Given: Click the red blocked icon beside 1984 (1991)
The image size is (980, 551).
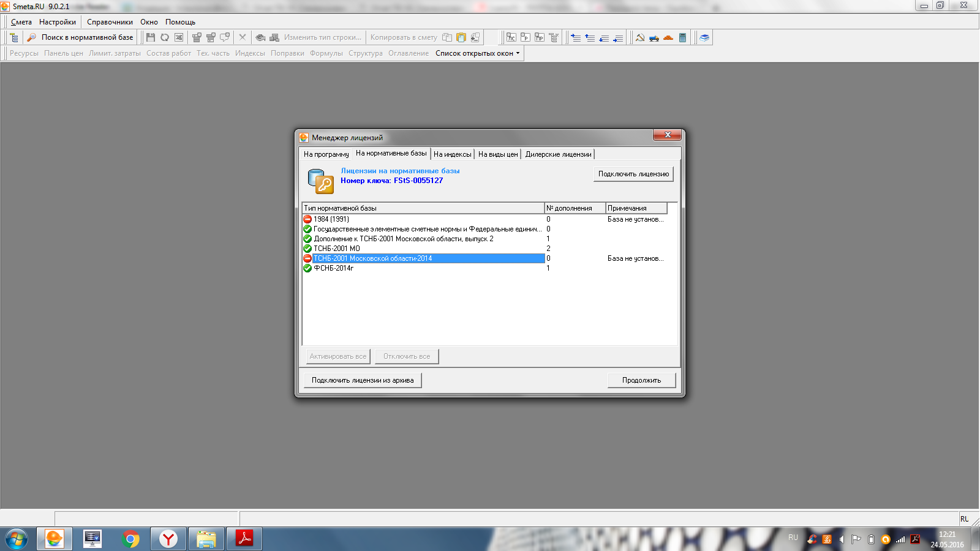Looking at the screenshot, I should 307,219.
